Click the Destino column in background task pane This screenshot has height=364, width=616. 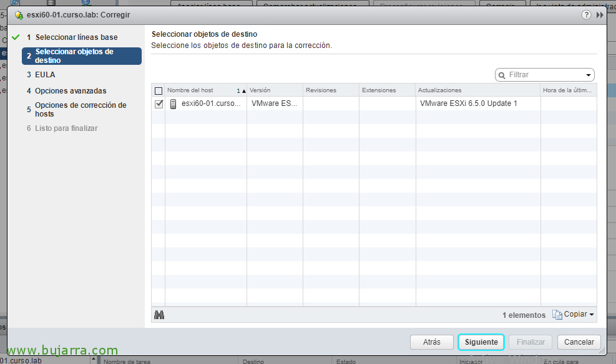[x=253, y=362]
